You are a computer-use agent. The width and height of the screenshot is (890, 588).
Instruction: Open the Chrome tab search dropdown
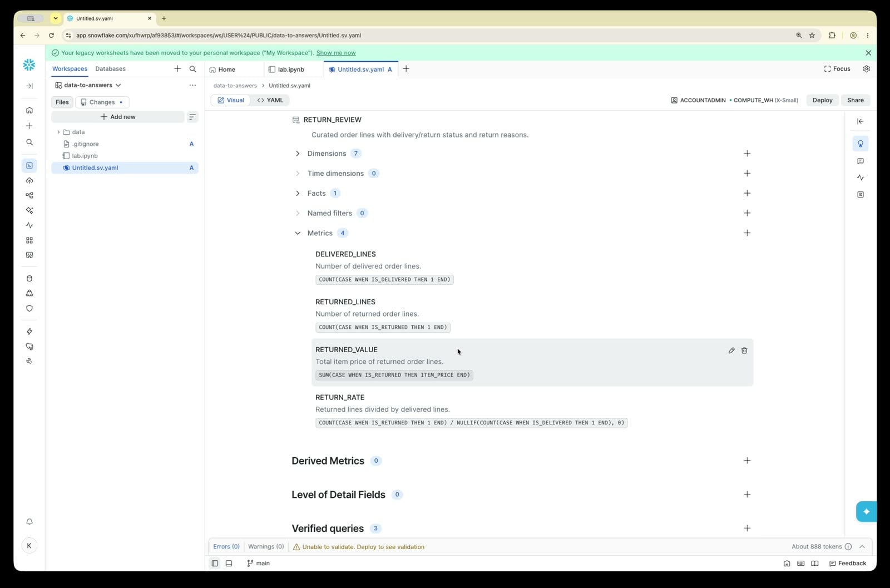[56, 18]
